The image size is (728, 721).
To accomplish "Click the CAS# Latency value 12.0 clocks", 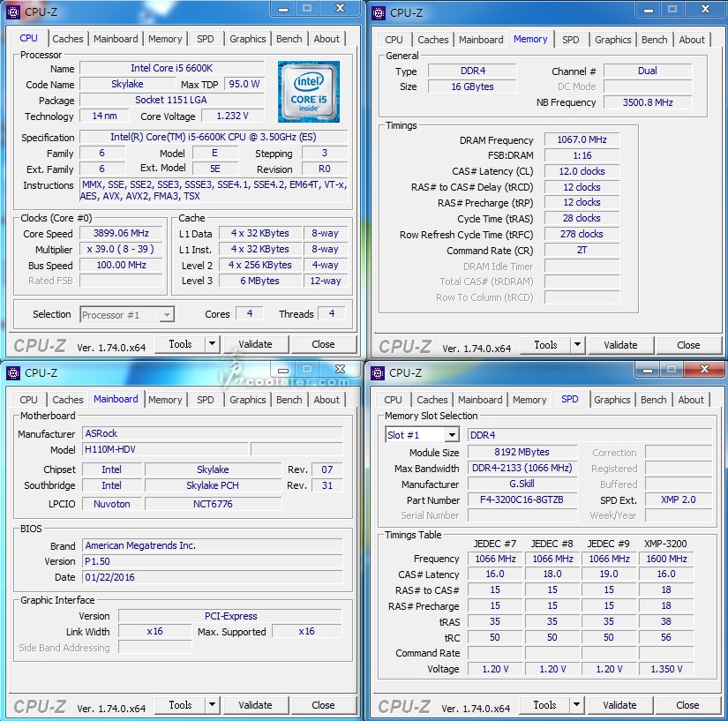I will [x=582, y=171].
